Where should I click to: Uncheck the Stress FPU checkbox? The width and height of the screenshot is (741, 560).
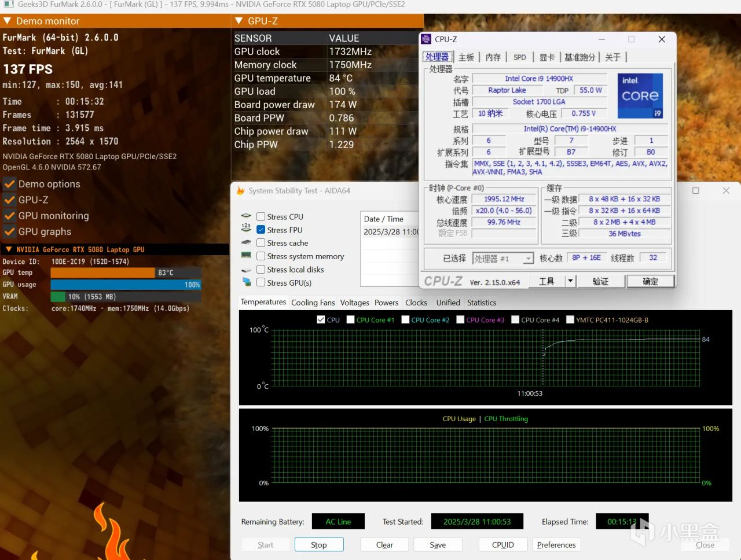(261, 230)
